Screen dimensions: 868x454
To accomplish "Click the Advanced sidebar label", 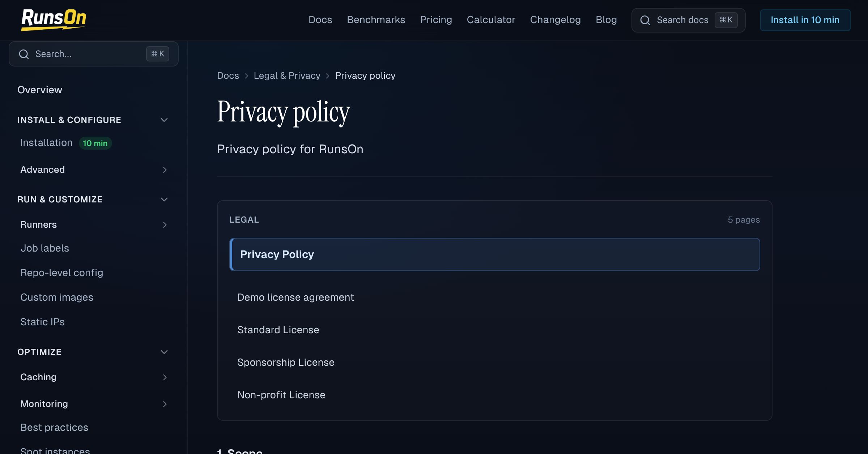I will pyautogui.click(x=42, y=170).
